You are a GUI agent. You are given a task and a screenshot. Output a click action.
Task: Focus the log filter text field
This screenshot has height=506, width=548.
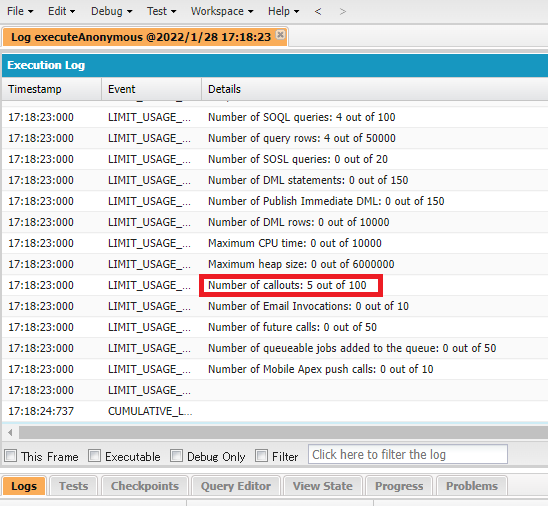pyautogui.click(x=408, y=454)
